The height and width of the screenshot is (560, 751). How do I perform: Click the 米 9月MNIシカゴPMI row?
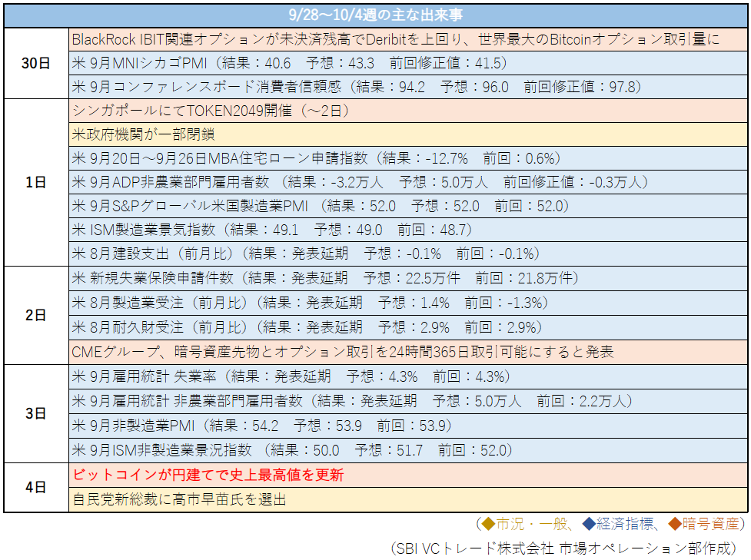[408, 63]
